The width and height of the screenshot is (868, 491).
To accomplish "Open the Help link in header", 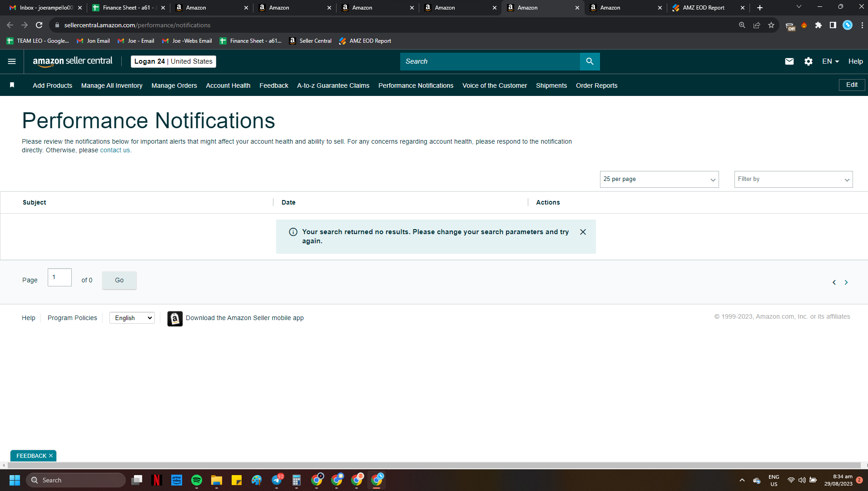I will 855,61.
